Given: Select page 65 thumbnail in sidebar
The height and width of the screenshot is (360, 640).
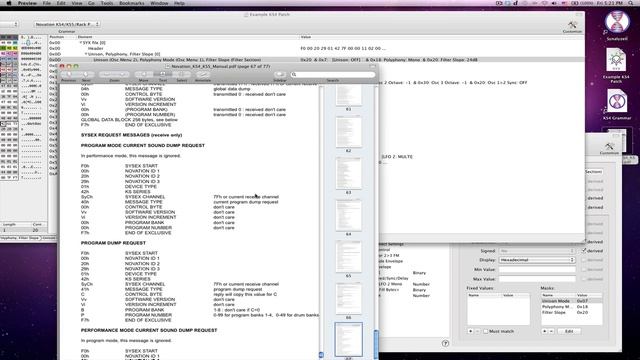Looking at the screenshot, I should click(x=348, y=257).
